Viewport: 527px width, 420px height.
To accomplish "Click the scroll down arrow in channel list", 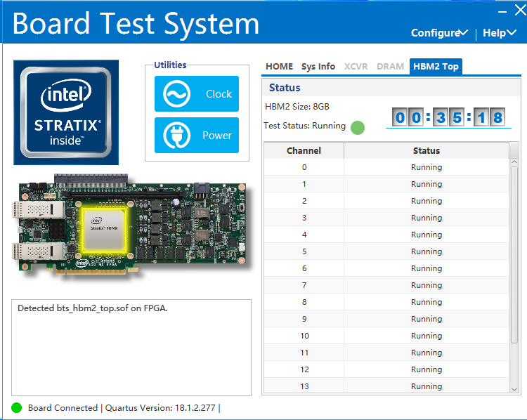I will coord(514,389).
